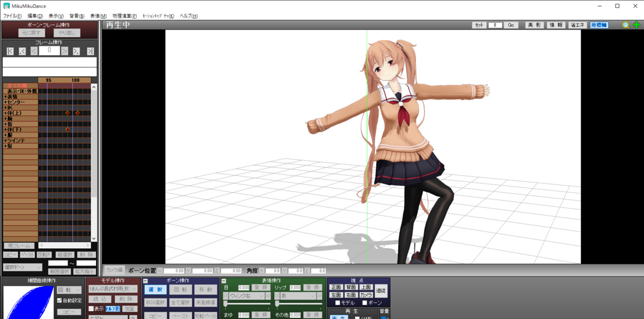
Task: Click the magnifier zoom view icon
Action: tap(626, 25)
